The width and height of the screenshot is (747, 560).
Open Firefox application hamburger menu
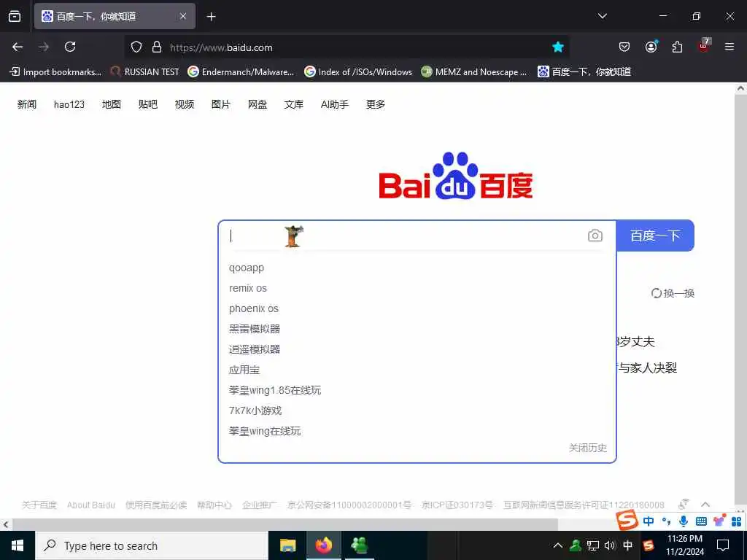pyautogui.click(x=729, y=47)
